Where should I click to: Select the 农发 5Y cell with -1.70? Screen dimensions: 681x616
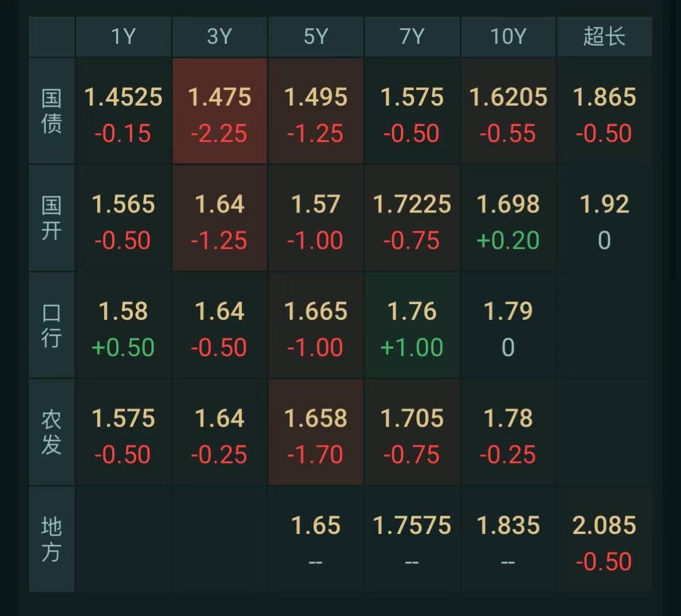316,432
